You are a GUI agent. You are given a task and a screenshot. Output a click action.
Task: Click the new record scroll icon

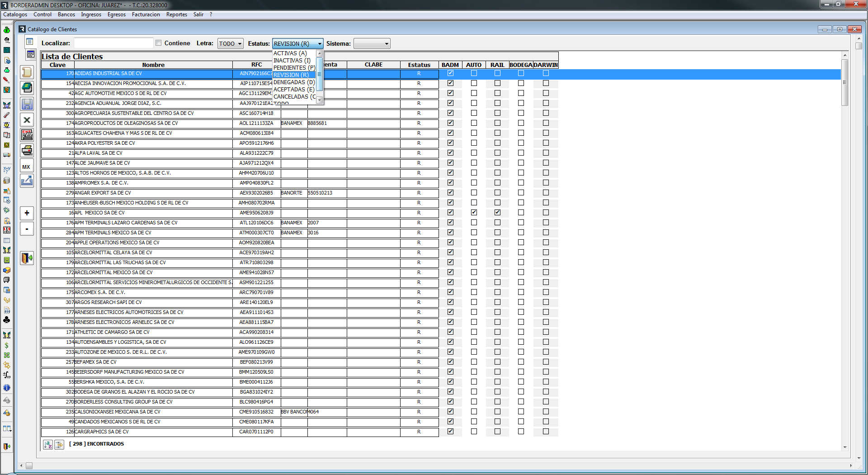click(x=27, y=72)
